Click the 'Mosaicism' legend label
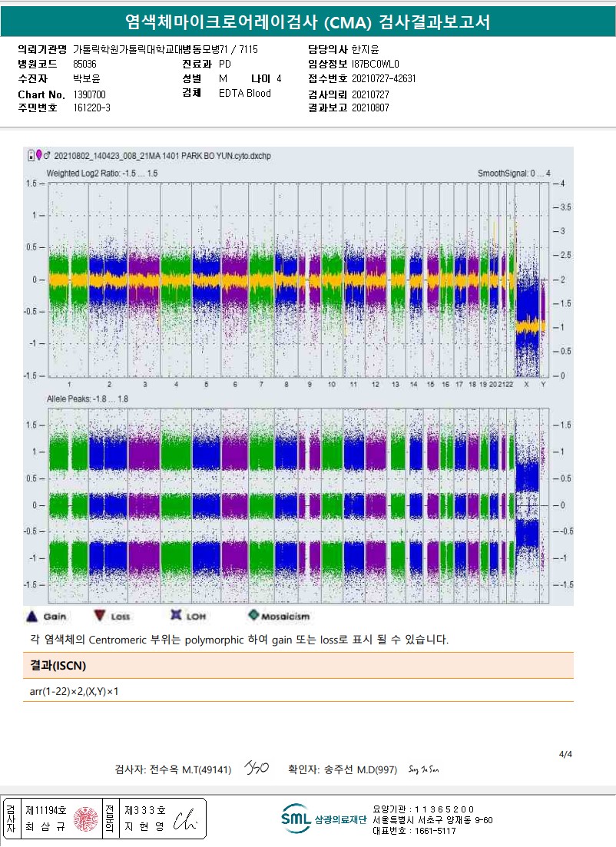 click(285, 617)
